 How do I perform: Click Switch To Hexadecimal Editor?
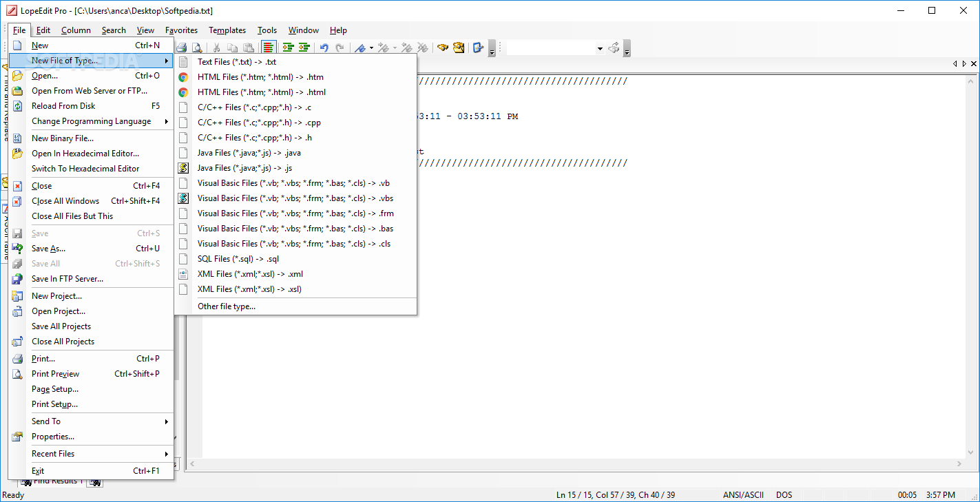[x=91, y=169]
